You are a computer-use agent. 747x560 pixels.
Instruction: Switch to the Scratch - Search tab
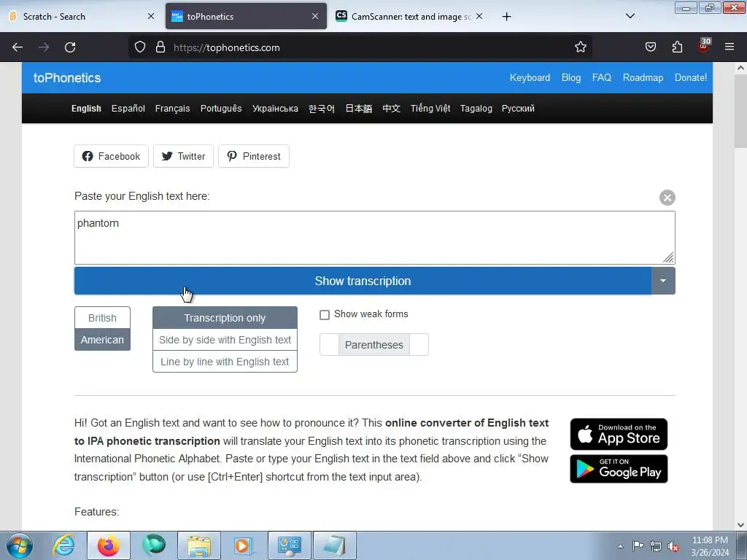click(x=81, y=16)
